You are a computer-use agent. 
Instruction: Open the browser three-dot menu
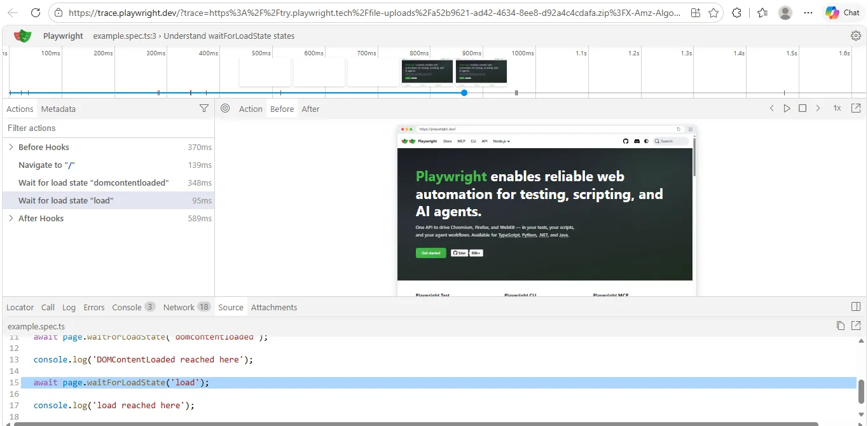808,13
